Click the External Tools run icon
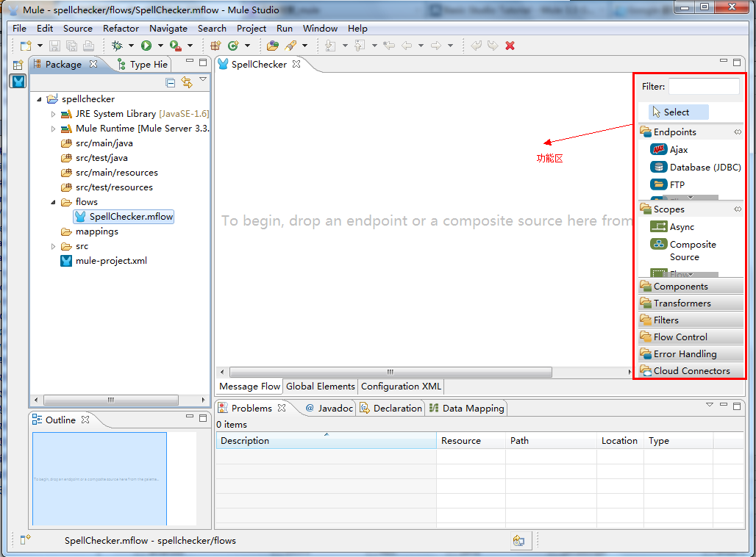 click(x=176, y=46)
